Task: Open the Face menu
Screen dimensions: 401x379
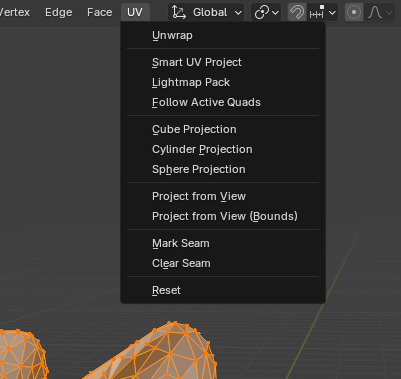Action: tap(99, 12)
